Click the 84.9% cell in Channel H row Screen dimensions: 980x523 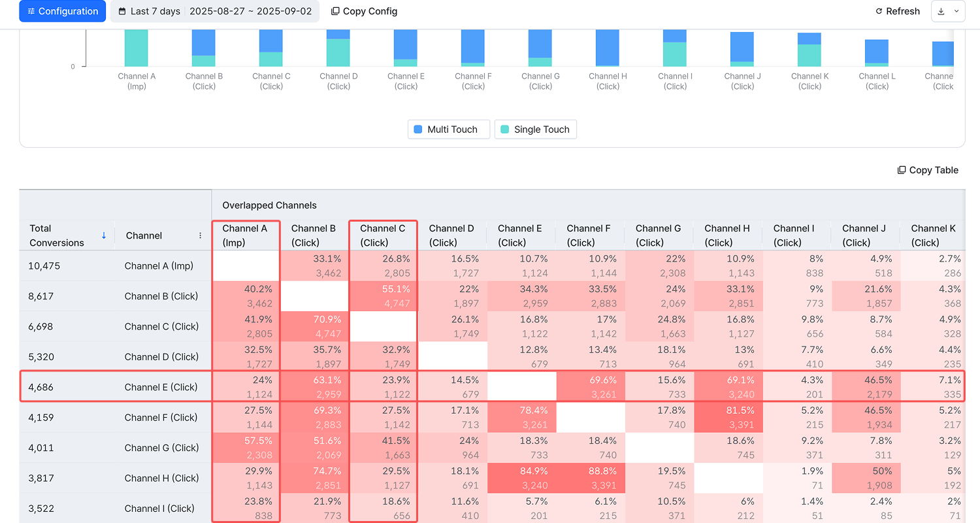pyautogui.click(x=521, y=478)
